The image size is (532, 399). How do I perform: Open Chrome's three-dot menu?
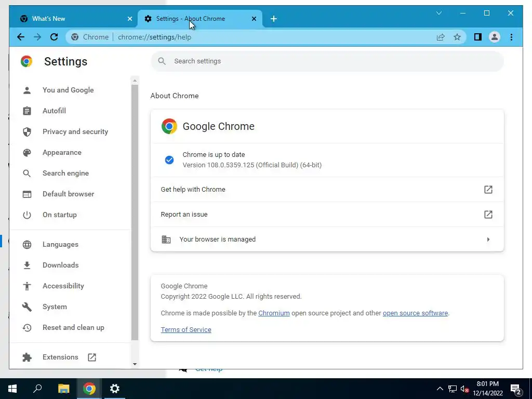click(511, 37)
